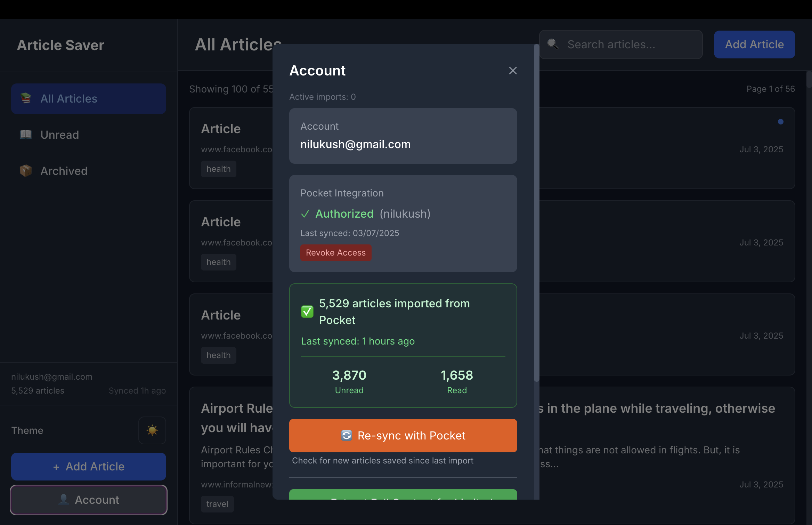This screenshot has width=812, height=525.
Task: Click the main page scrollbar at right edge
Action: tap(809, 79)
